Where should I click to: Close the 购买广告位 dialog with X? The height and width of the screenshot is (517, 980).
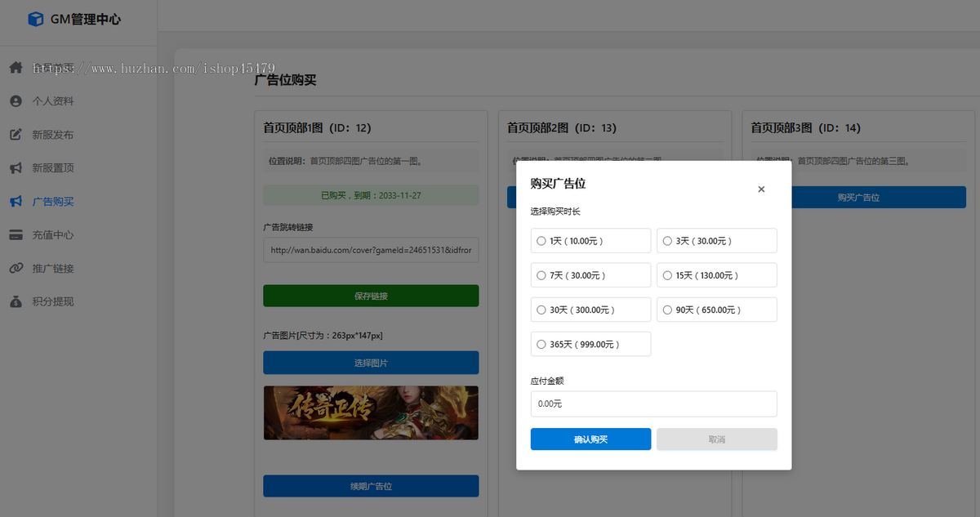pyautogui.click(x=761, y=189)
